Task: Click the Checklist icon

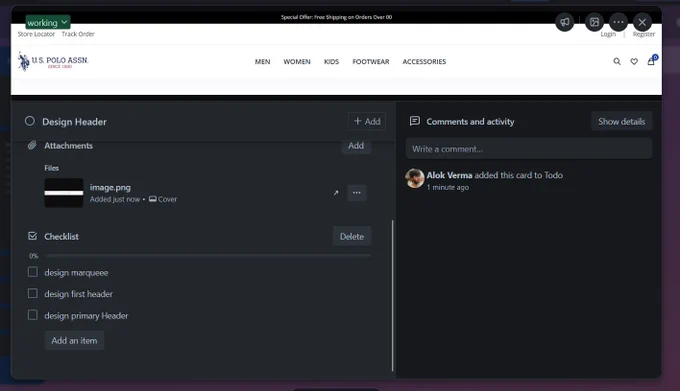Action: (x=32, y=236)
